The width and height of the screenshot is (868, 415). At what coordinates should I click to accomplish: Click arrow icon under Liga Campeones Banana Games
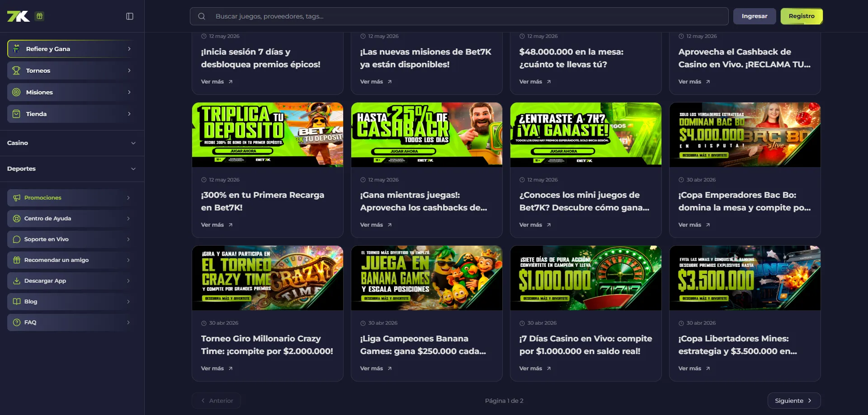pos(390,368)
